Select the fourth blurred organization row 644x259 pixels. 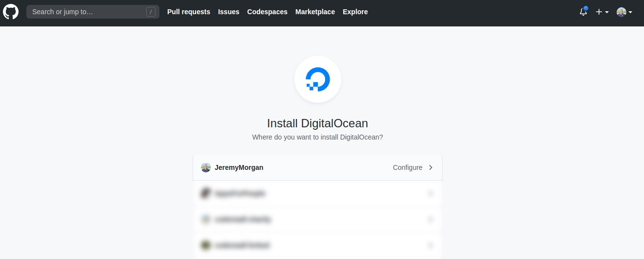pos(318,245)
